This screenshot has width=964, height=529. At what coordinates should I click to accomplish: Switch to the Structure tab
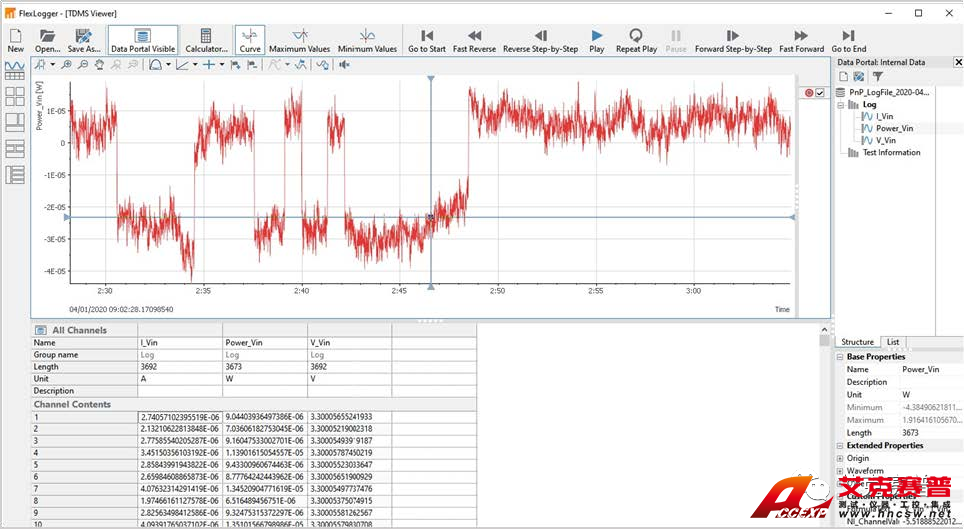(857, 342)
